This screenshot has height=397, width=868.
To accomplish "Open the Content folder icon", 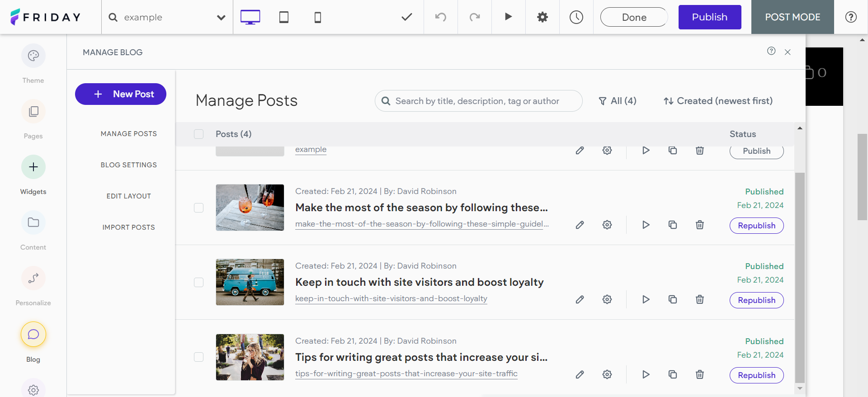I will [33, 222].
